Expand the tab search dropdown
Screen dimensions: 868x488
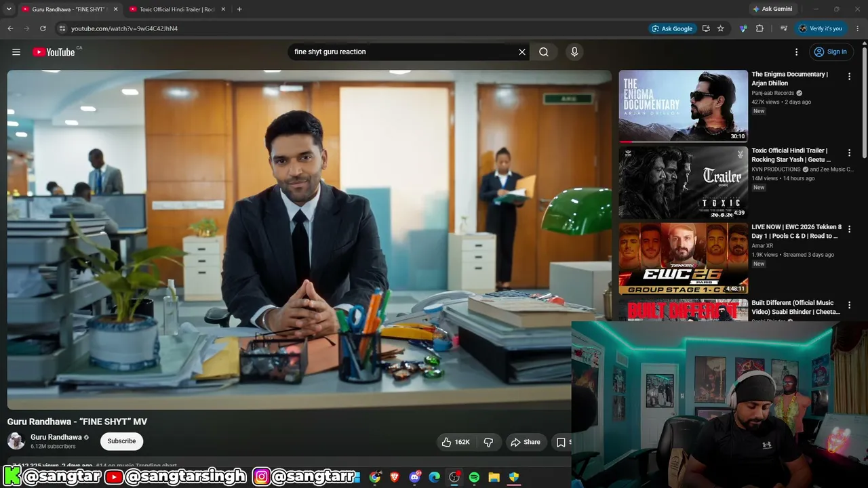pos(9,9)
